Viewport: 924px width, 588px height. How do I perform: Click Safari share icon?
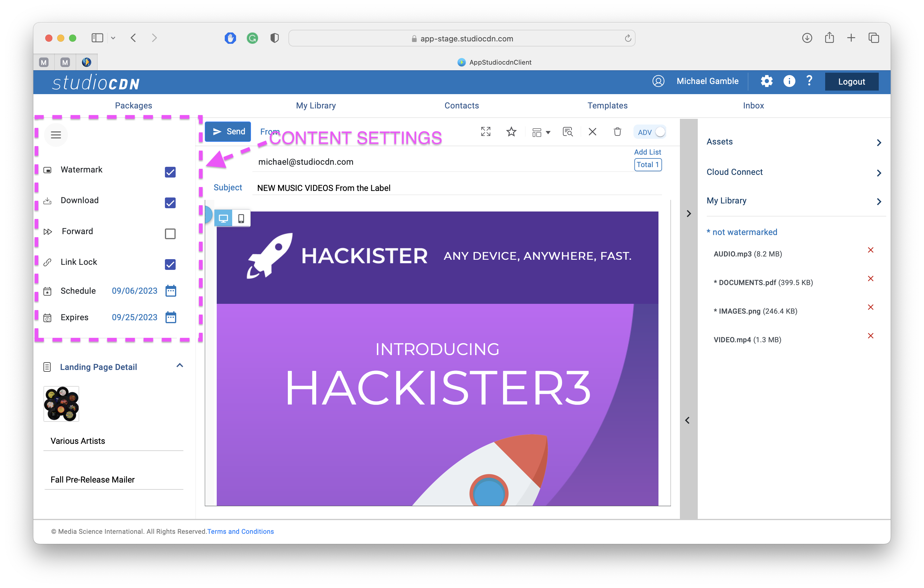[x=829, y=38]
